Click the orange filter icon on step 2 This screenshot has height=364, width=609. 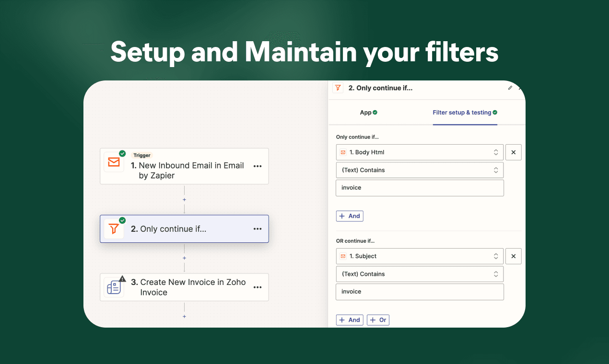[x=114, y=229]
